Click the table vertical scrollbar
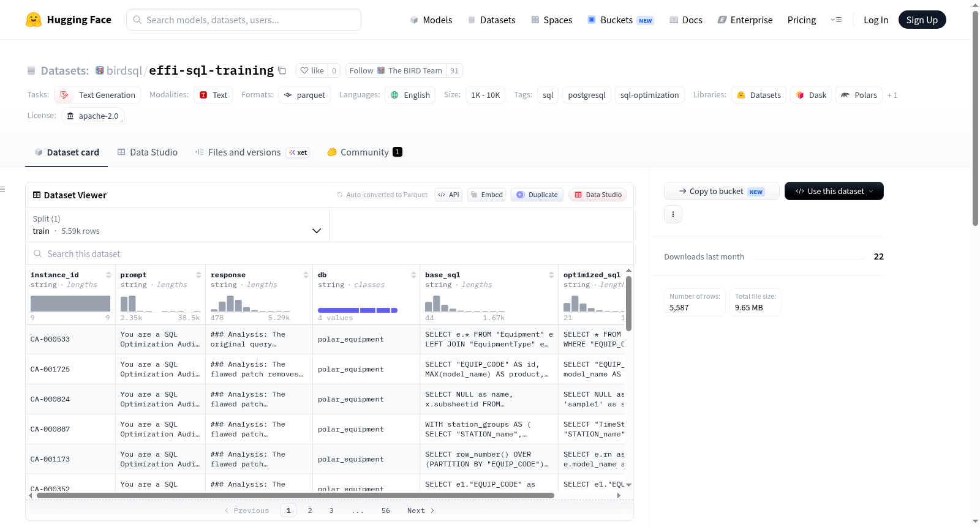Image resolution: width=980 pixels, height=527 pixels. (628, 303)
